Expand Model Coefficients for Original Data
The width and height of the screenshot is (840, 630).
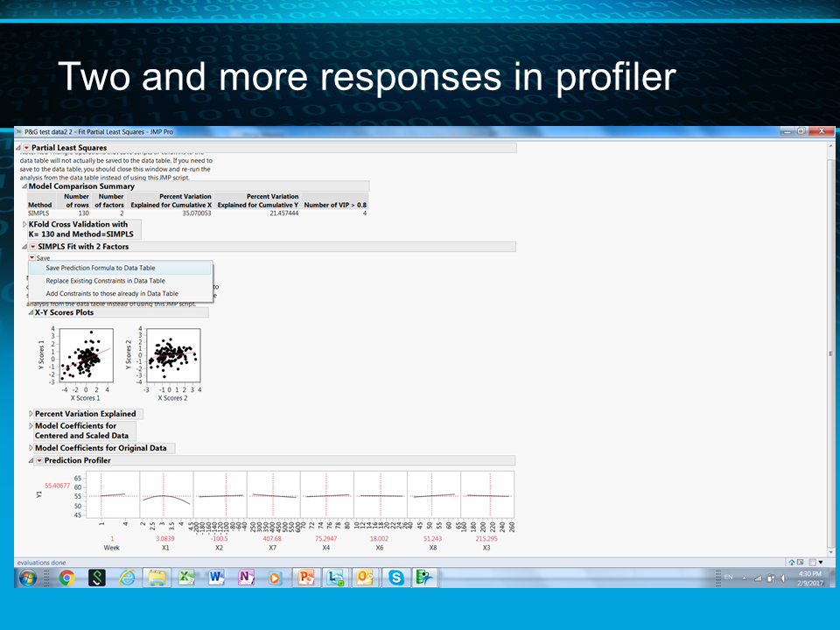(x=31, y=448)
